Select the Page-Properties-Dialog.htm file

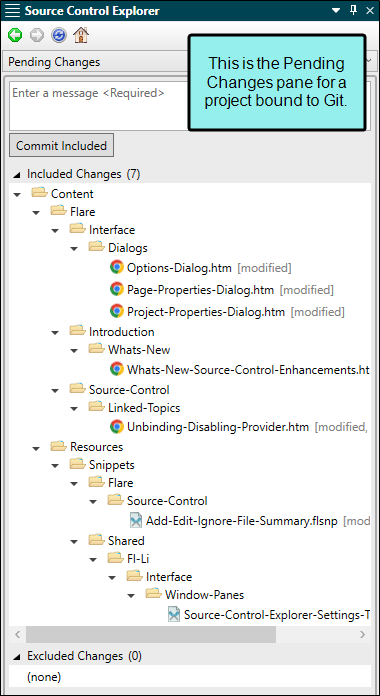tap(201, 290)
